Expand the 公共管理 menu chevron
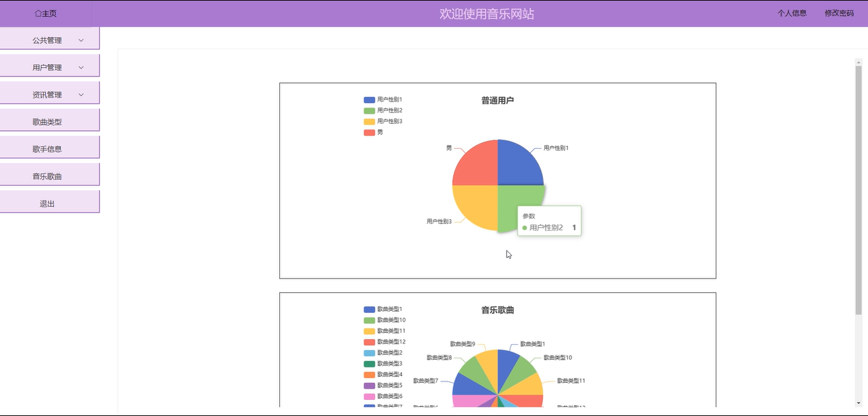 point(81,40)
